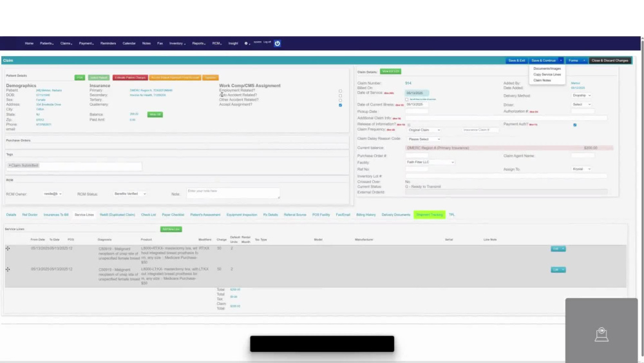The image size is (644, 363).
Task: Switch to the Rebill (Duplicated Claim) tab
Action: pos(117,215)
